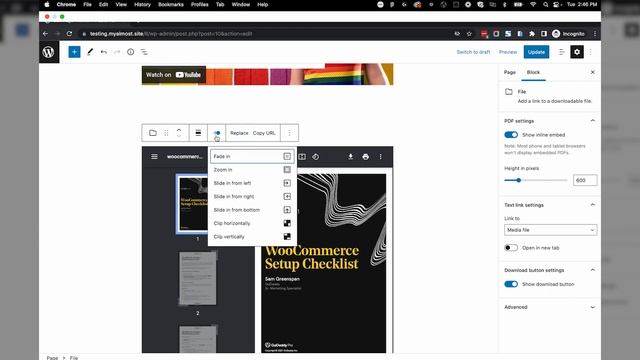Screen dimensions: 640x360
Task: Select PDF page 2 thumbnail
Action: click(198, 278)
